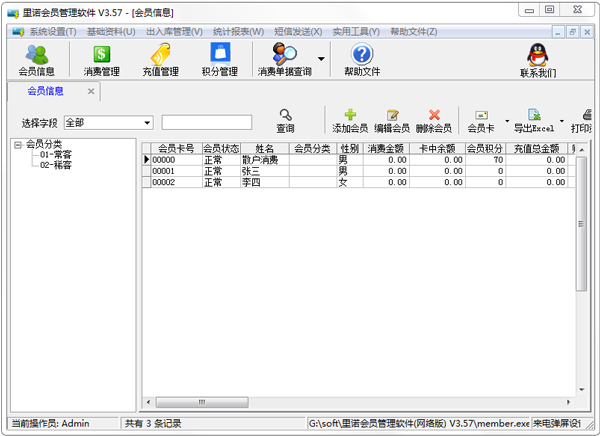
Task: Open dropdown arrow next to 消费单据查询
Action: coord(321,59)
